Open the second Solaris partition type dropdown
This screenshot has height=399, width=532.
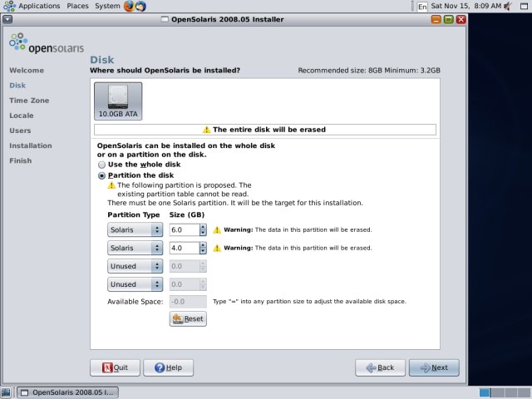coord(135,248)
